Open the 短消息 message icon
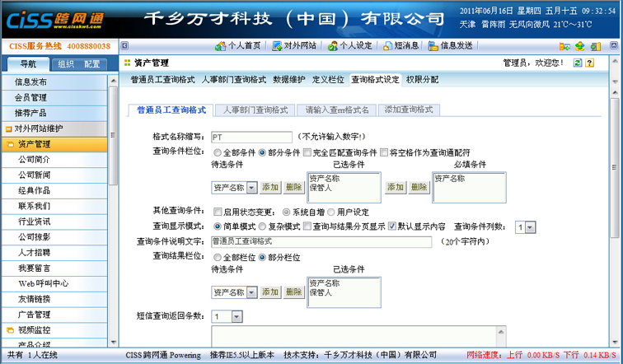This screenshot has width=623, height=364. tap(387, 46)
